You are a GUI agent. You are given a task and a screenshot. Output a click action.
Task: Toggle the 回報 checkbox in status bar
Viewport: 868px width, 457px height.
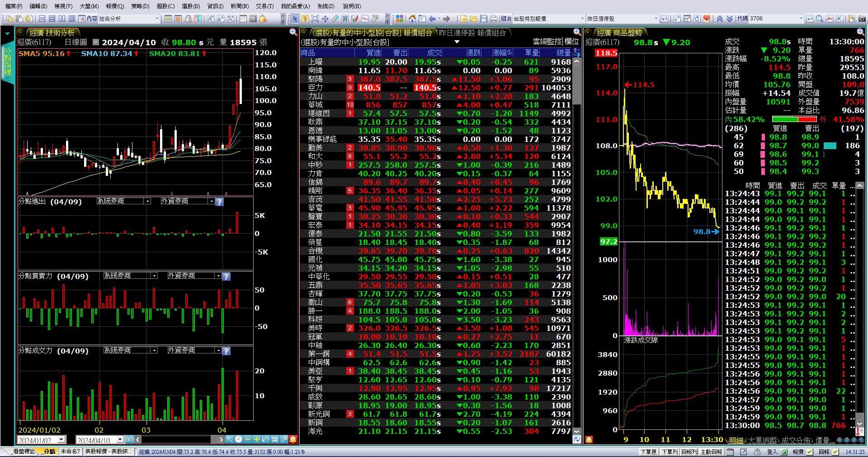tap(835, 452)
